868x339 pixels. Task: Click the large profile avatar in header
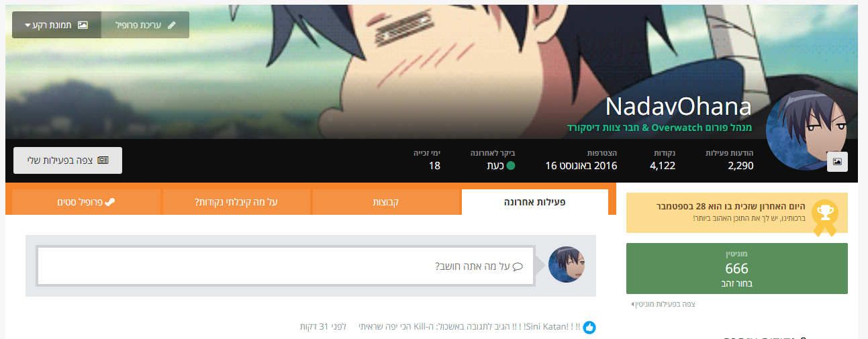click(x=804, y=130)
